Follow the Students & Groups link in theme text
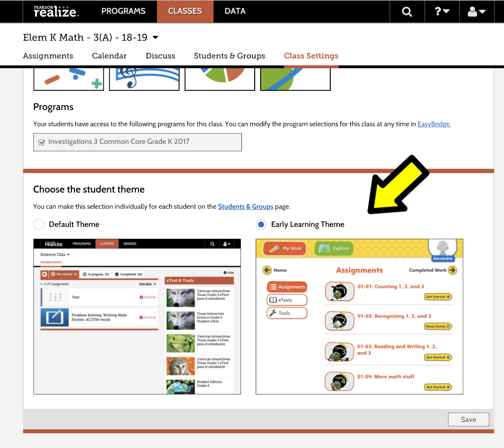 [x=245, y=207]
